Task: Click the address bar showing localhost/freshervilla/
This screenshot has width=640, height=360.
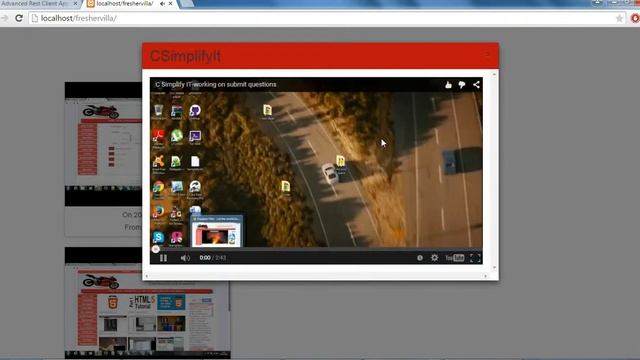Action: [327, 18]
